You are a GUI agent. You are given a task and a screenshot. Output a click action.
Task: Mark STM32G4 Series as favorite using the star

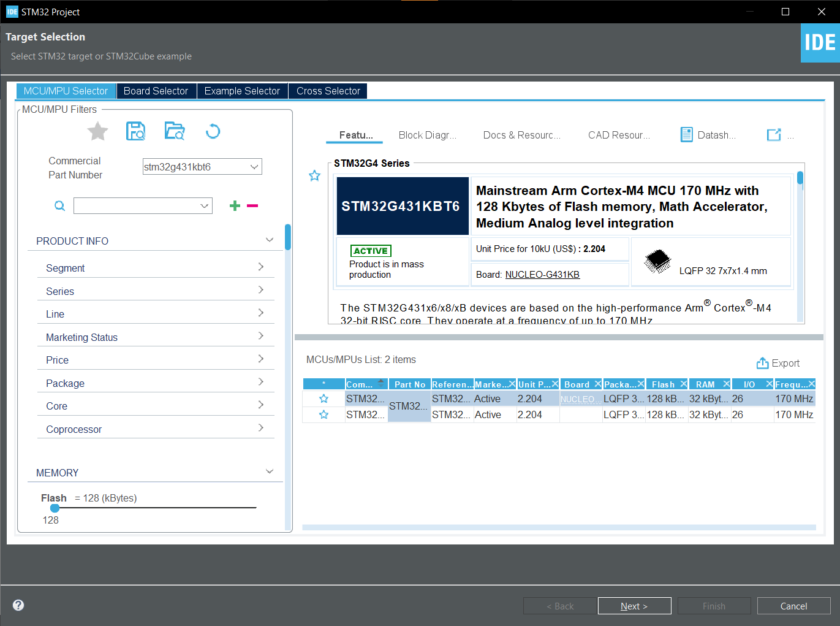pyautogui.click(x=314, y=176)
